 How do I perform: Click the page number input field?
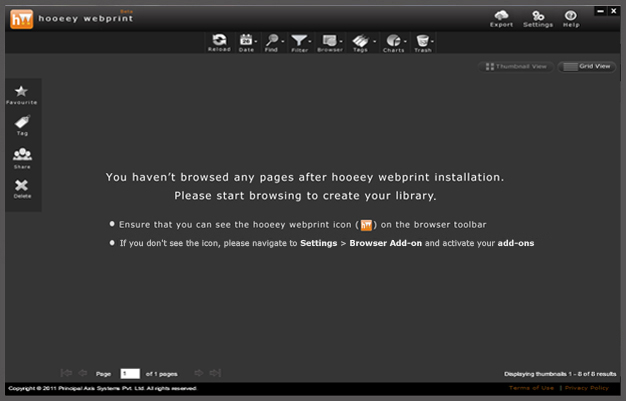point(130,373)
